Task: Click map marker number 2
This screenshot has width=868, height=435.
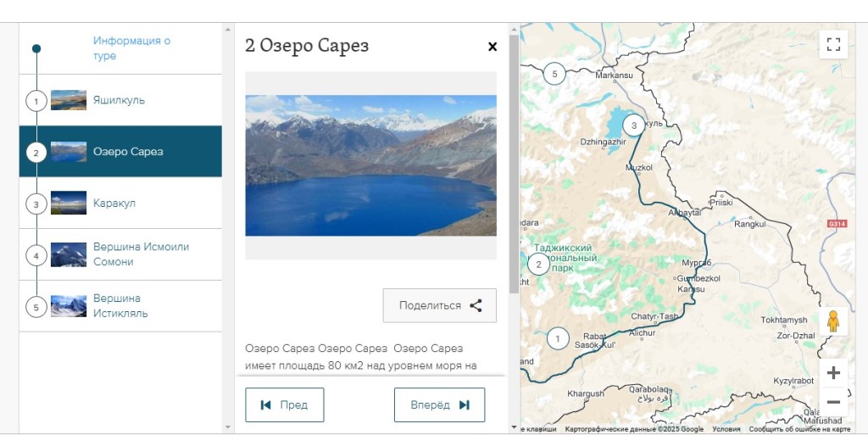Action: tap(538, 264)
